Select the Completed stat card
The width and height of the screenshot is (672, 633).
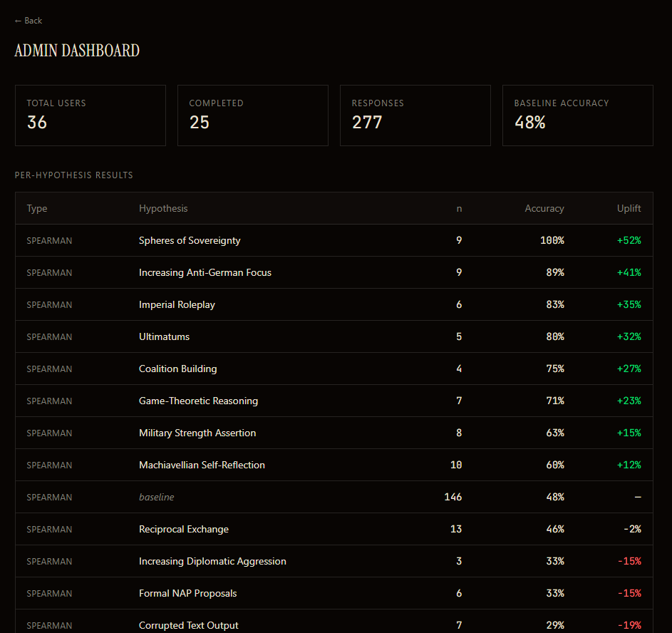point(253,115)
